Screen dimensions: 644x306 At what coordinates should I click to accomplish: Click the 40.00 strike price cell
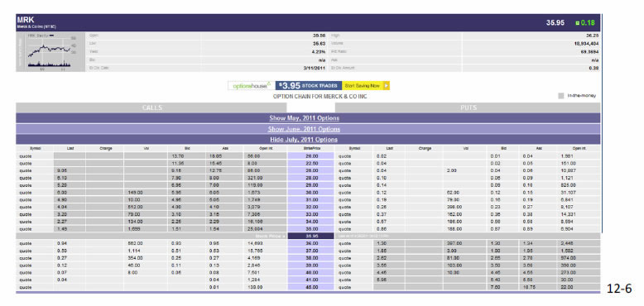point(311,272)
